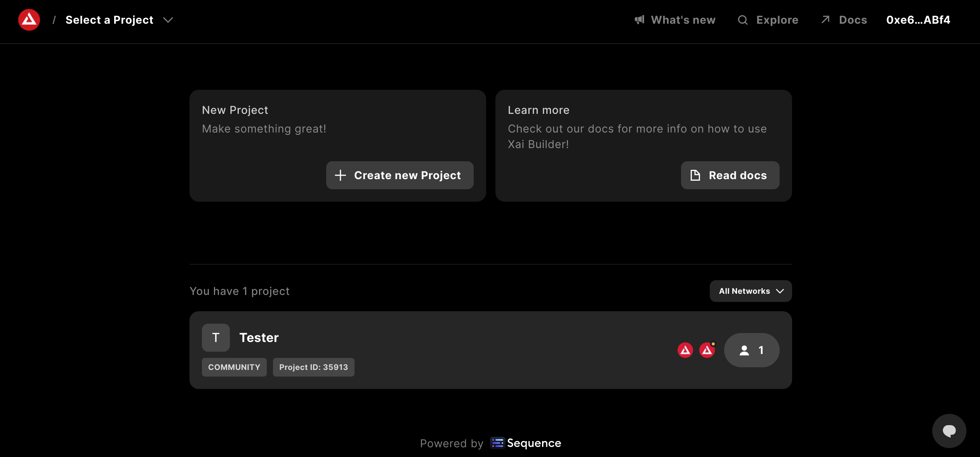980x457 pixels.
Task: Click the Tester members count badge
Action: (x=751, y=350)
